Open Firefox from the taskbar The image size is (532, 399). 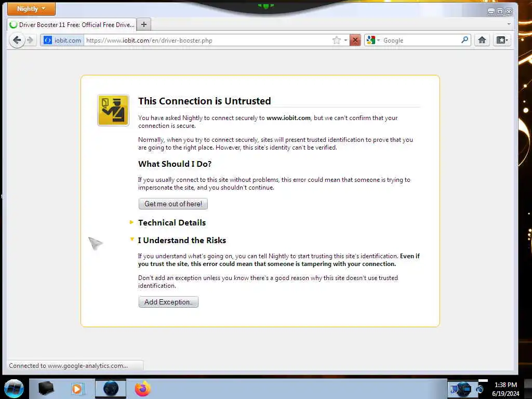(143, 389)
